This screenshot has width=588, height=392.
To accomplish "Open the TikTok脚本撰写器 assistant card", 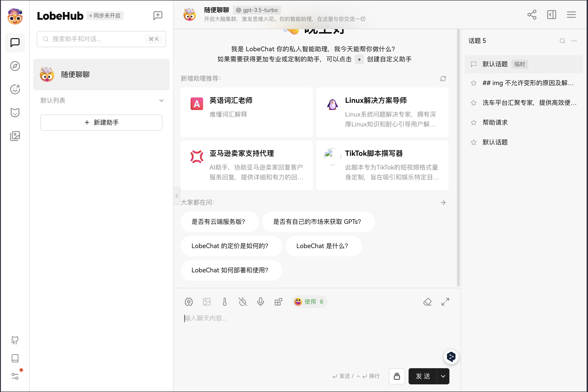I will 382,165.
